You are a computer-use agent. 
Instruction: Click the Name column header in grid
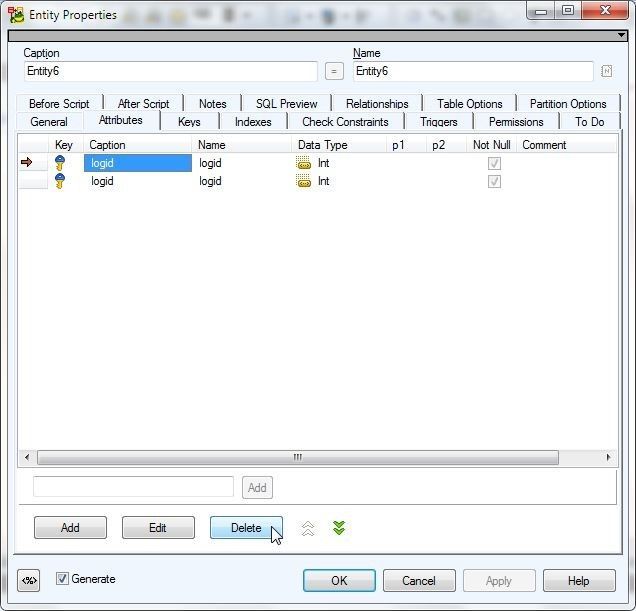tap(242, 145)
